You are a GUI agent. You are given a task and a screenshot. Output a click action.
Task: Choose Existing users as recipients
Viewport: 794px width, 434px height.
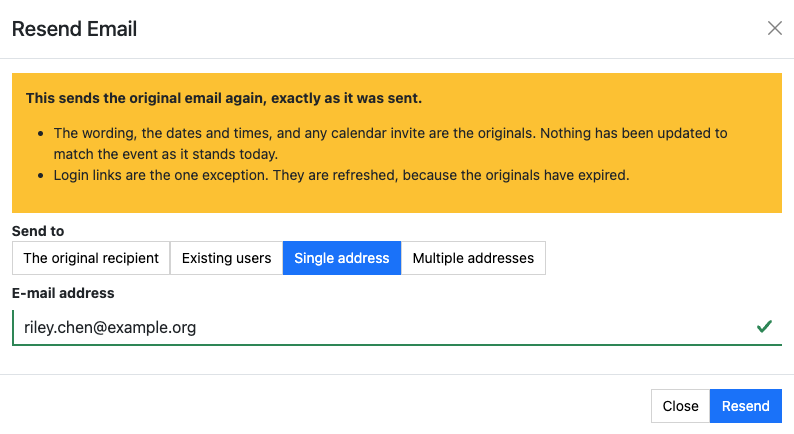[226, 258]
